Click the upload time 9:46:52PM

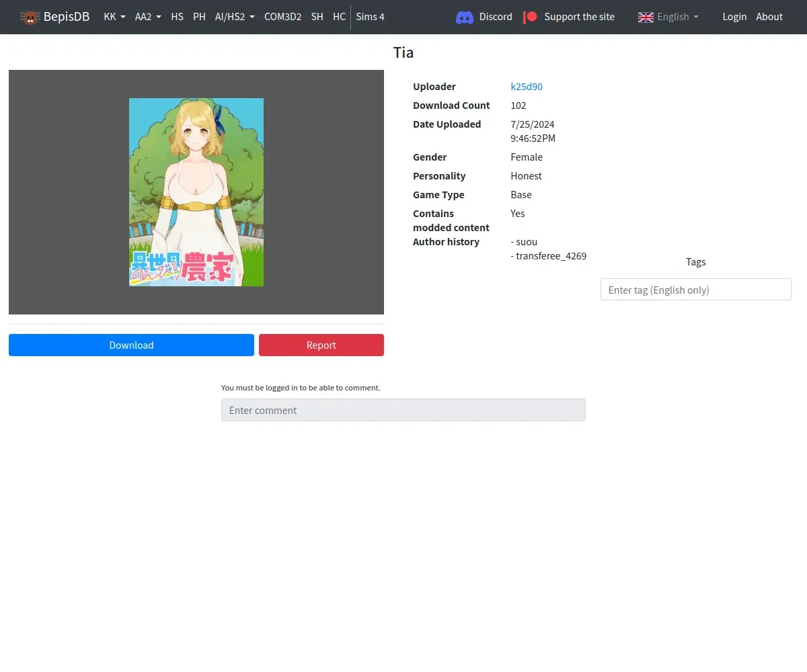pyautogui.click(x=533, y=138)
